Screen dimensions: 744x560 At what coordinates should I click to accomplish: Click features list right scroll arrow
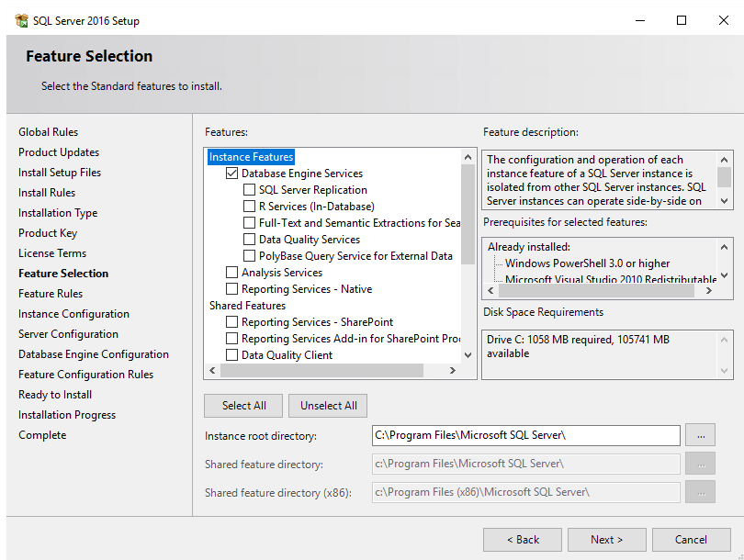point(453,371)
